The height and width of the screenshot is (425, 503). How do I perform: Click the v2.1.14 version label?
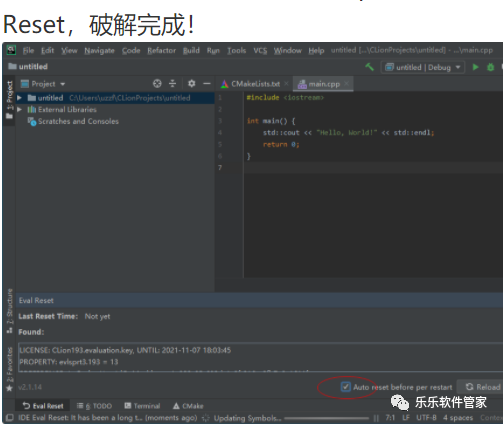coord(30,387)
